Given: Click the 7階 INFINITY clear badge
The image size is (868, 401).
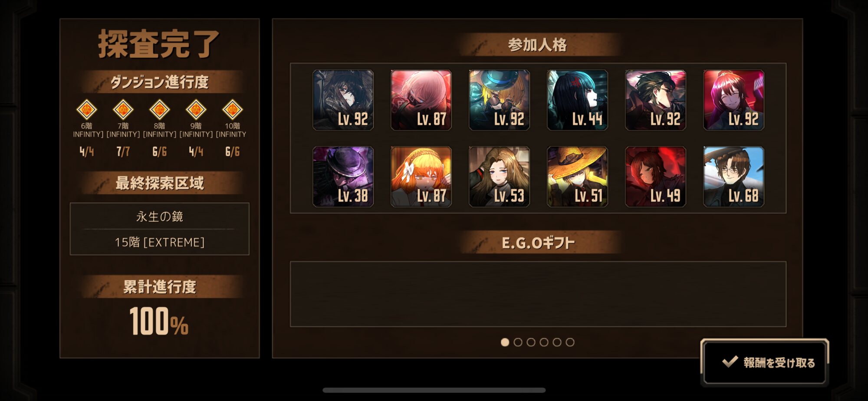Looking at the screenshot, I should pyautogui.click(x=123, y=109).
